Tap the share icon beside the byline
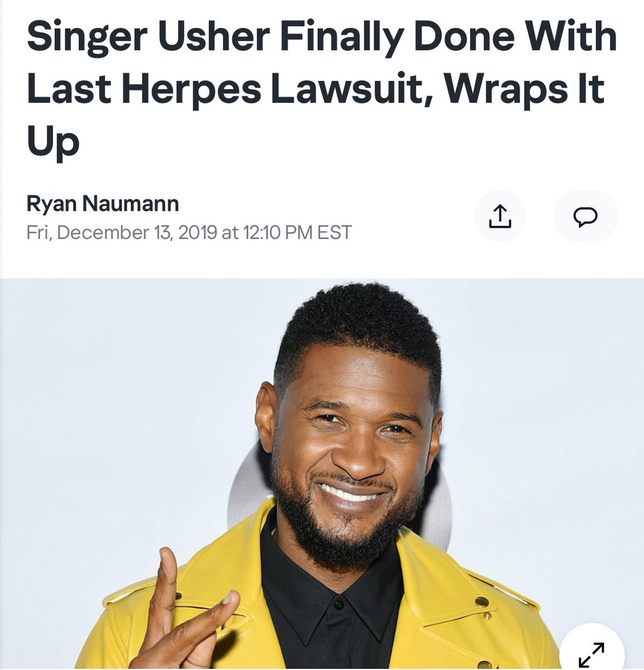The width and height of the screenshot is (644, 670). click(499, 217)
